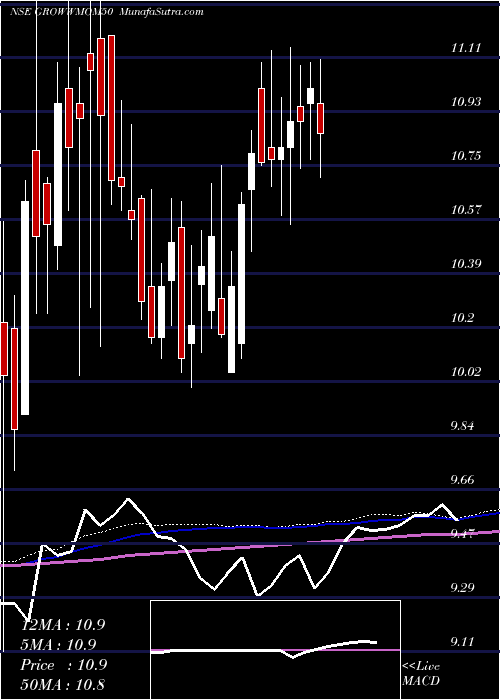Image resolution: width=500 pixels, height=700 pixels.
Task: Click the 10.39 price axis label
Action: point(466,264)
